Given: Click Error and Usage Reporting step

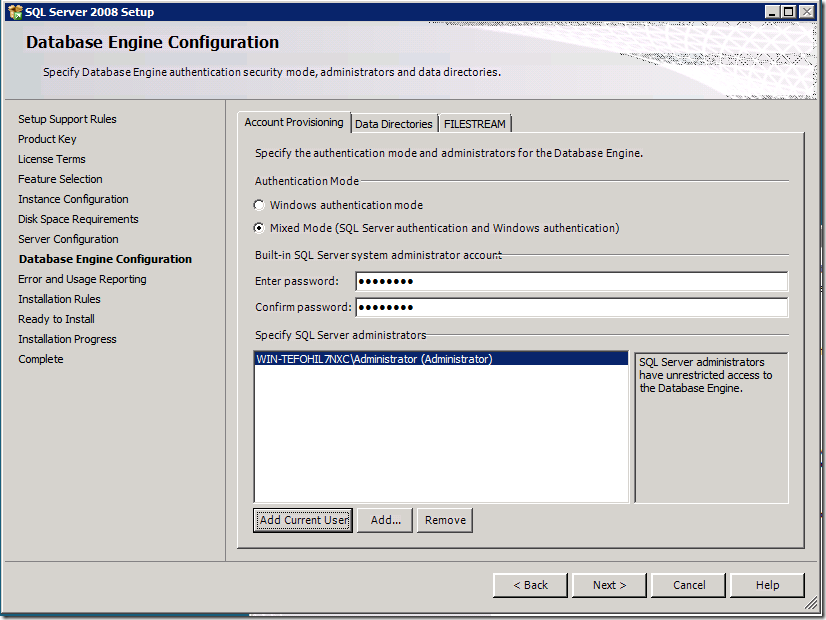Looking at the screenshot, I should (82, 279).
